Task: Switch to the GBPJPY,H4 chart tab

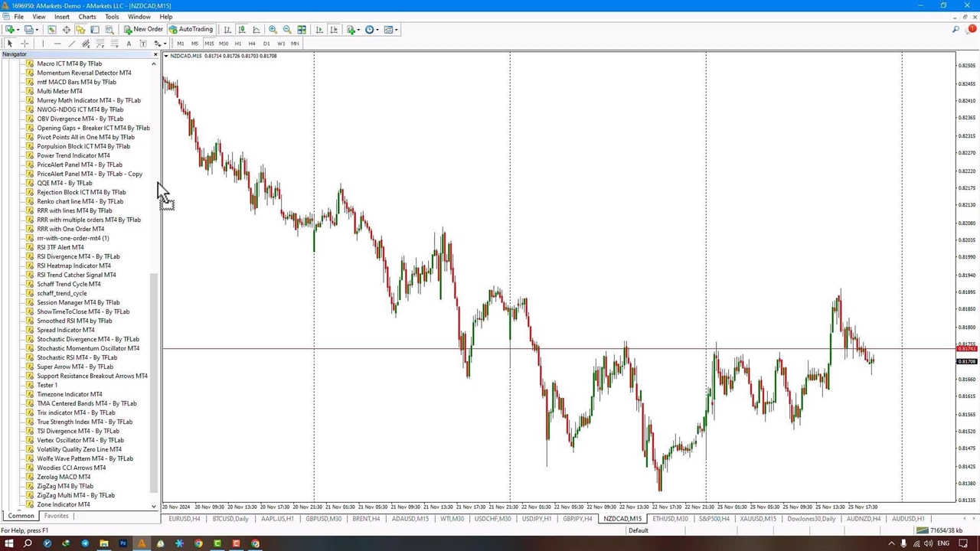Action: coord(577,519)
